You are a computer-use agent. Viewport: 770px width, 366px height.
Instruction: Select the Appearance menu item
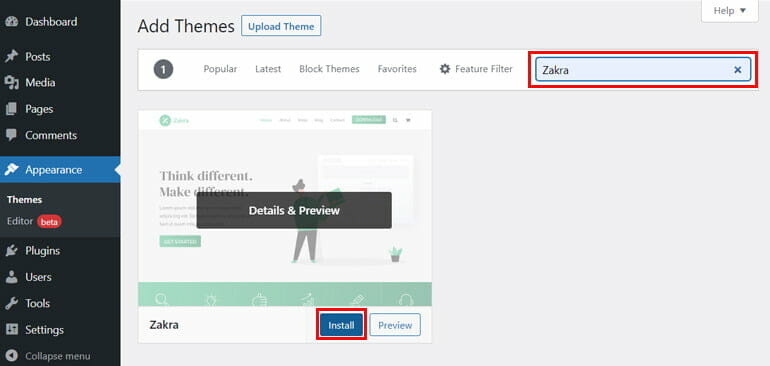tap(60, 169)
